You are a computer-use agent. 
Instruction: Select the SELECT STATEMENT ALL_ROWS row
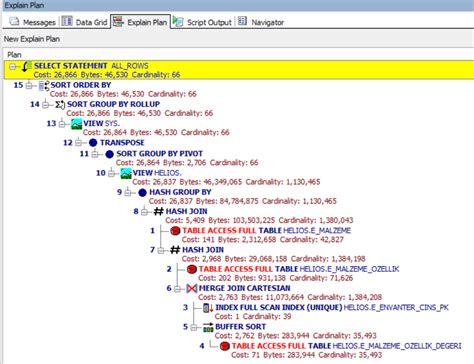(239, 70)
